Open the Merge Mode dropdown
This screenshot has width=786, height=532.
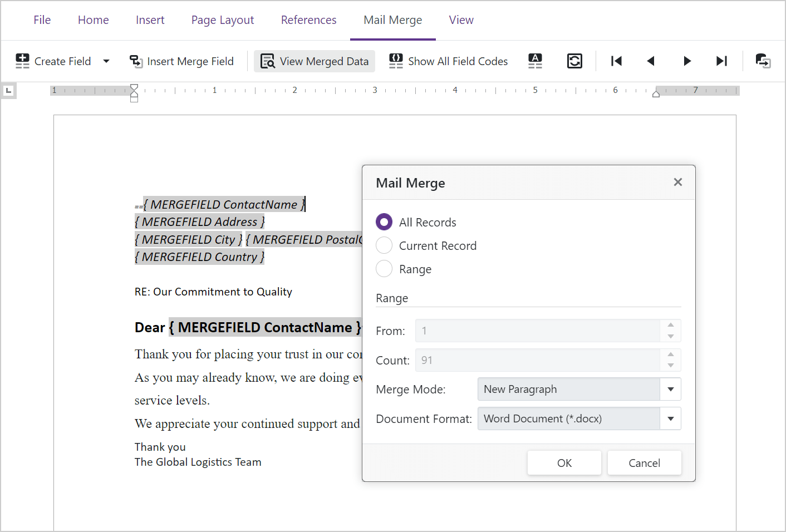click(x=670, y=389)
